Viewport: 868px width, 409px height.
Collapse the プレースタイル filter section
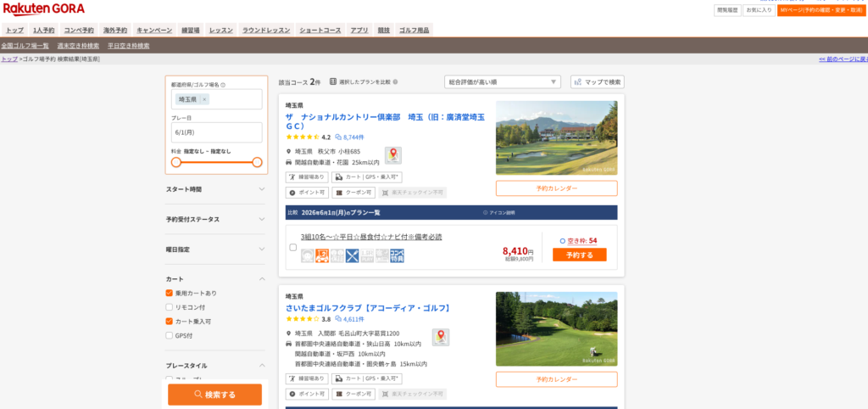tap(216, 366)
